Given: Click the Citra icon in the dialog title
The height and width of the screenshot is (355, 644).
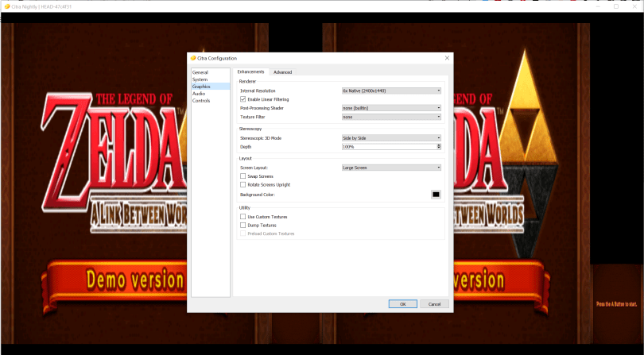Looking at the screenshot, I should coord(193,58).
